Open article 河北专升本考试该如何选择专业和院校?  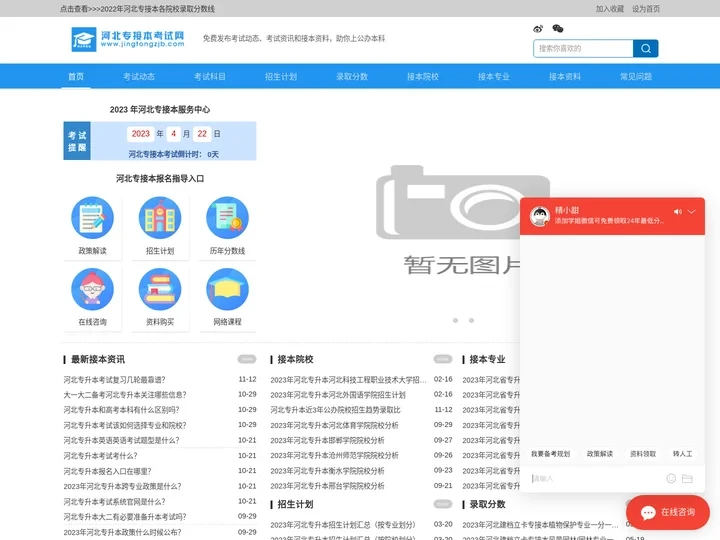(125, 425)
